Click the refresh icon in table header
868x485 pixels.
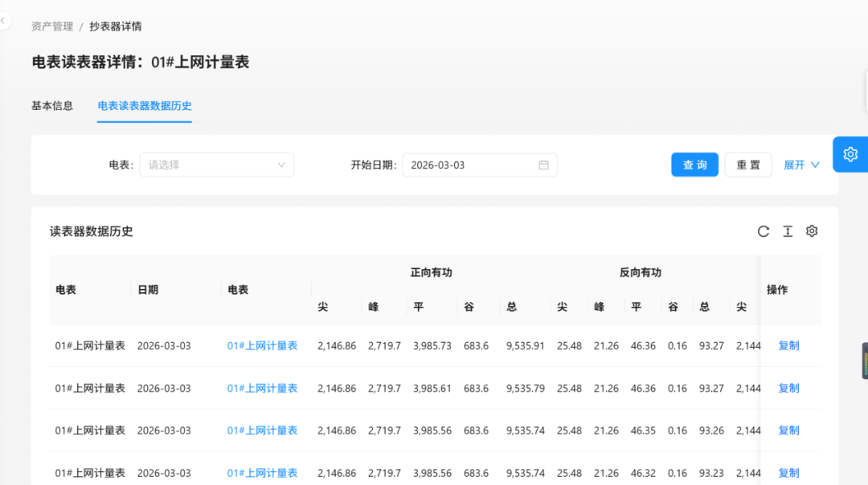click(764, 231)
